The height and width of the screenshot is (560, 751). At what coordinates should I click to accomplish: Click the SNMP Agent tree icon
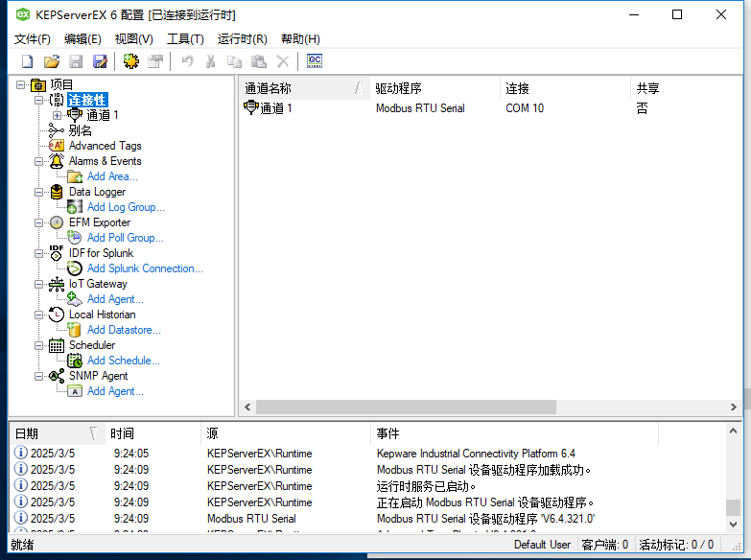point(57,376)
